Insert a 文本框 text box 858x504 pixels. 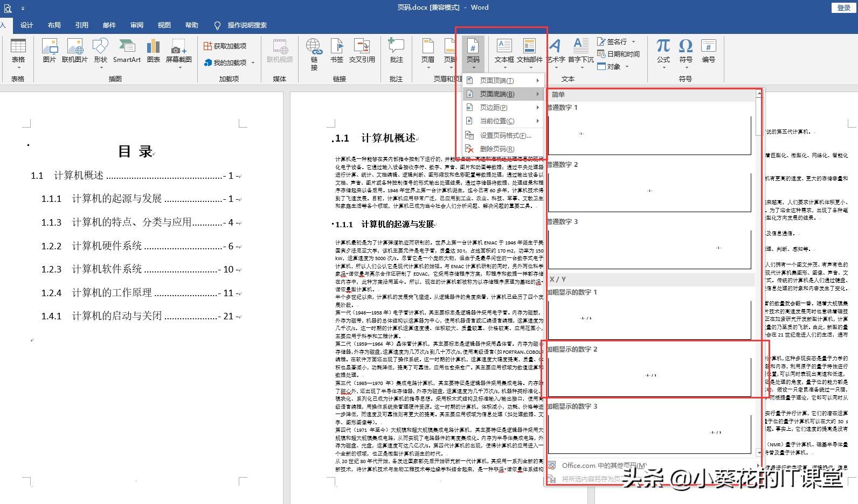[504, 53]
